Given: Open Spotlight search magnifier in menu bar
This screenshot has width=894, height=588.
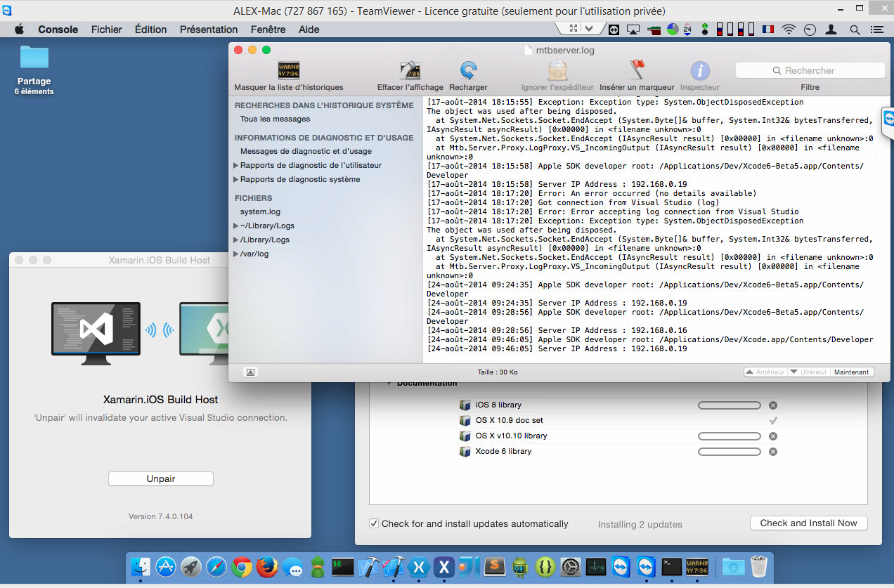Looking at the screenshot, I should pyautogui.click(x=855, y=30).
